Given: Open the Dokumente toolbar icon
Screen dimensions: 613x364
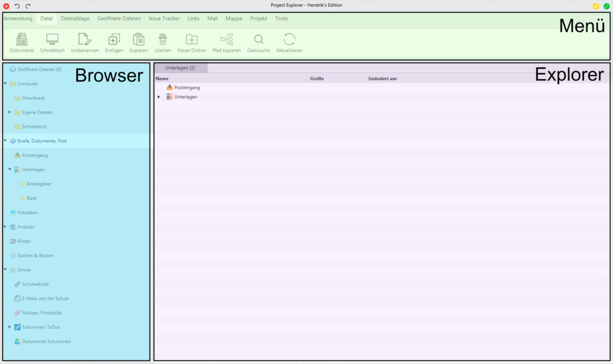Looking at the screenshot, I should pyautogui.click(x=21, y=43).
